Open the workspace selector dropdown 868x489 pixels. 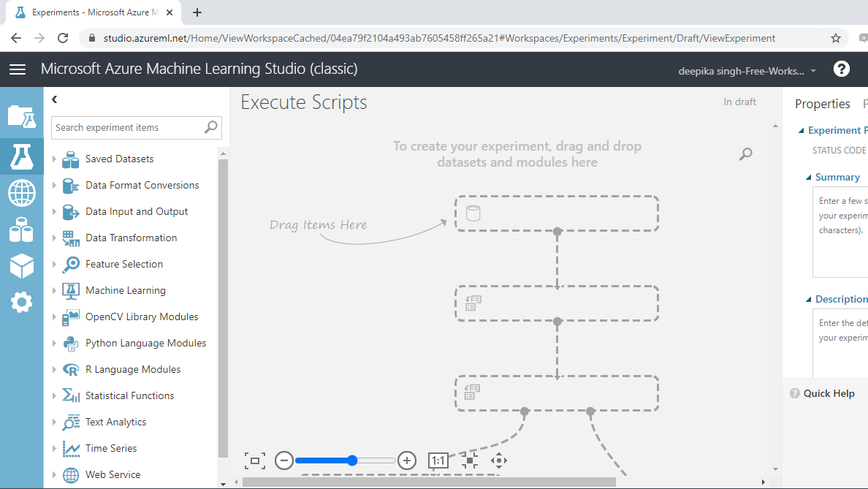tap(747, 71)
